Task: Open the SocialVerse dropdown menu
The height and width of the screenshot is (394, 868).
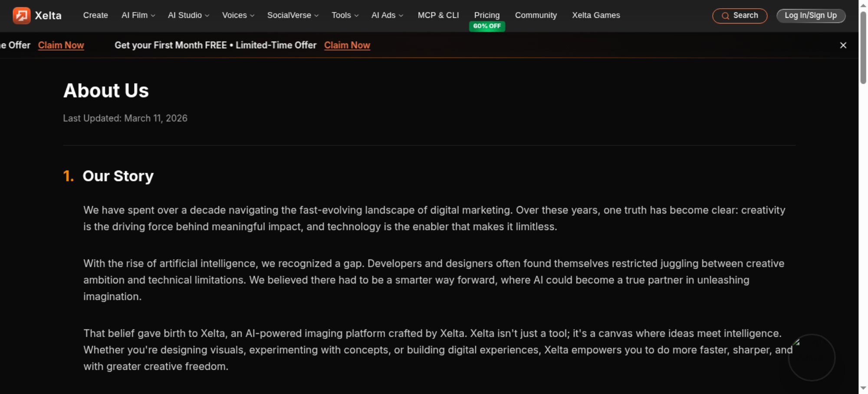Action: (x=293, y=15)
